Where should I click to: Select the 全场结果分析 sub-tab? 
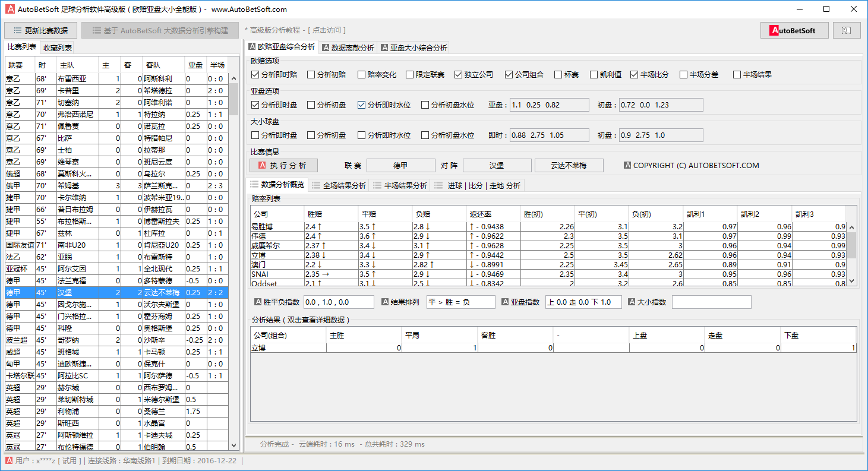pyautogui.click(x=339, y=185)
